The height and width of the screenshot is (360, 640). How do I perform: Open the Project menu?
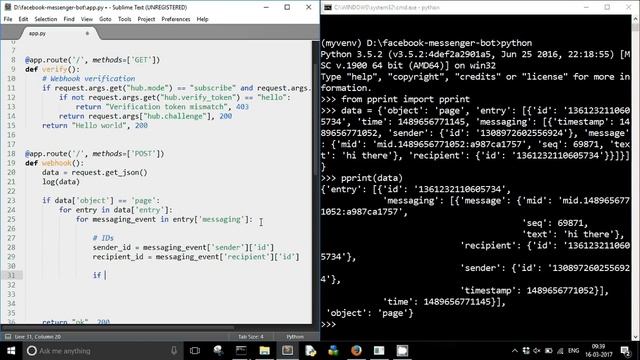(x=146, y=19)
